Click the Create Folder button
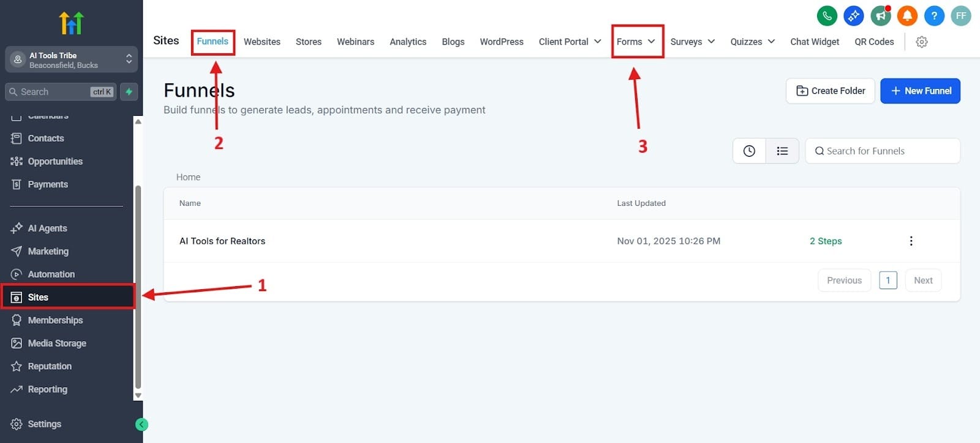 [x=830, y=91]
